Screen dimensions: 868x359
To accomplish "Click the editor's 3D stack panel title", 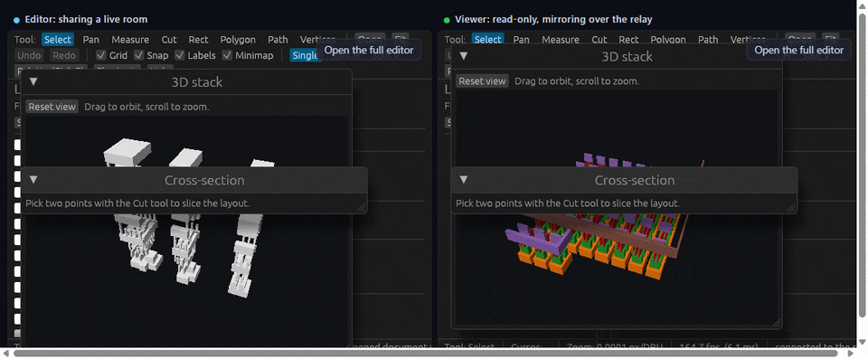I will click(196, 82).
